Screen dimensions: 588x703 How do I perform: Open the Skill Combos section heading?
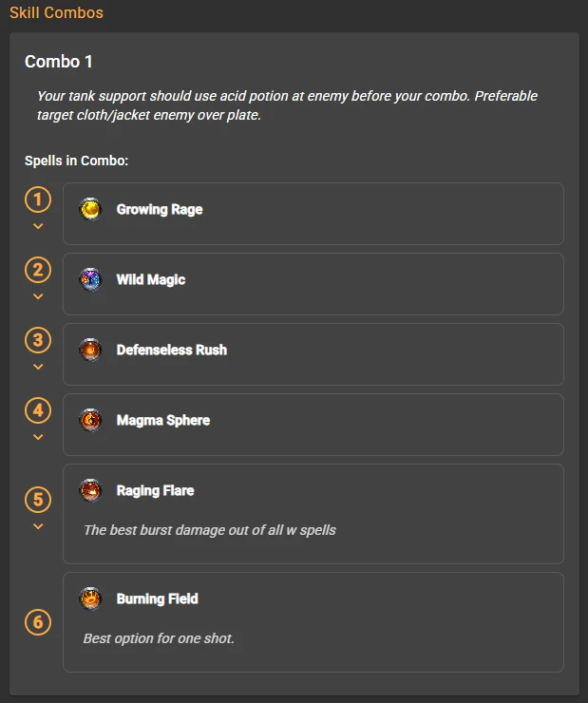(x=56, y=12)
